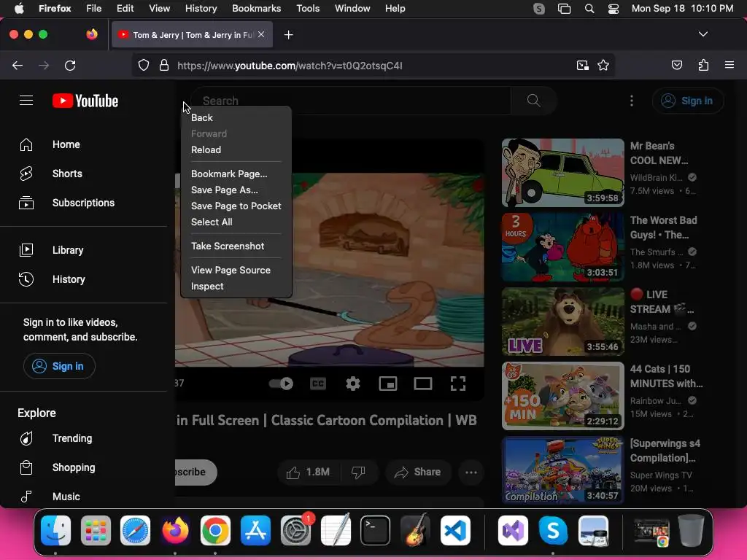The image size is (747, 560).
Task: Open Subscriptions in the sidebar
Action: tap(83, 203)
